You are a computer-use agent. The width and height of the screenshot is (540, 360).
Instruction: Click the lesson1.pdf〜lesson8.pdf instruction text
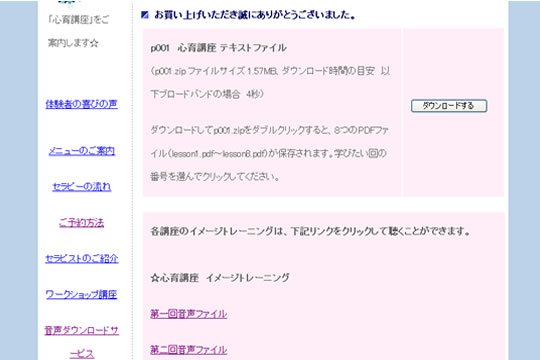[269, 153]
